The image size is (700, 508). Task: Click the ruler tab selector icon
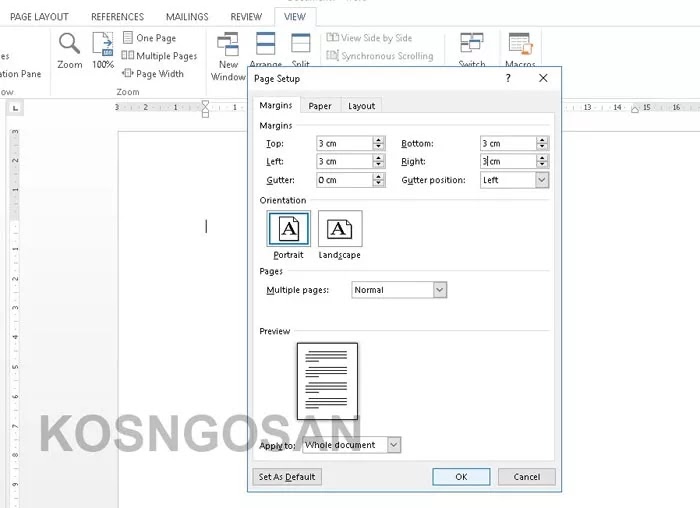coord(15,108)
